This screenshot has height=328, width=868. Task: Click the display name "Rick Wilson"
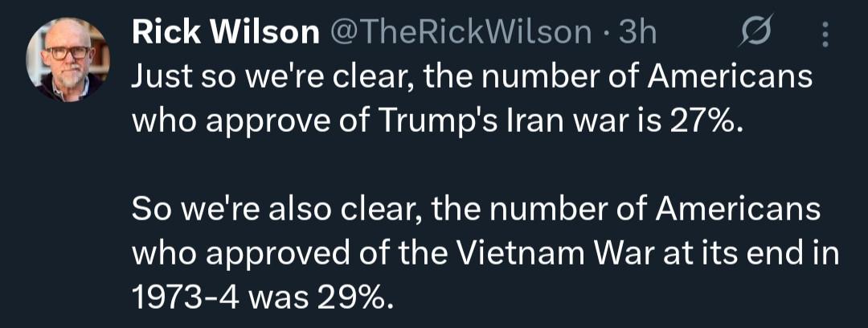click(225, 32)
